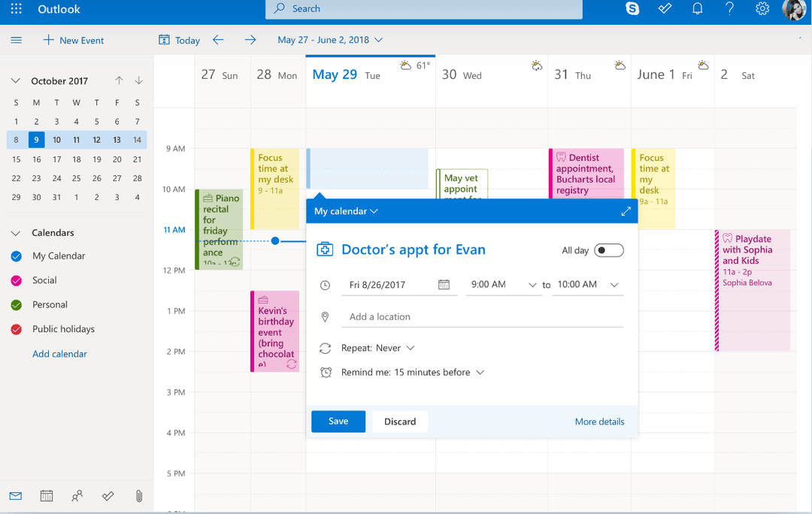
Task: Collapse the Calendars section
Action: pos(16,233)
